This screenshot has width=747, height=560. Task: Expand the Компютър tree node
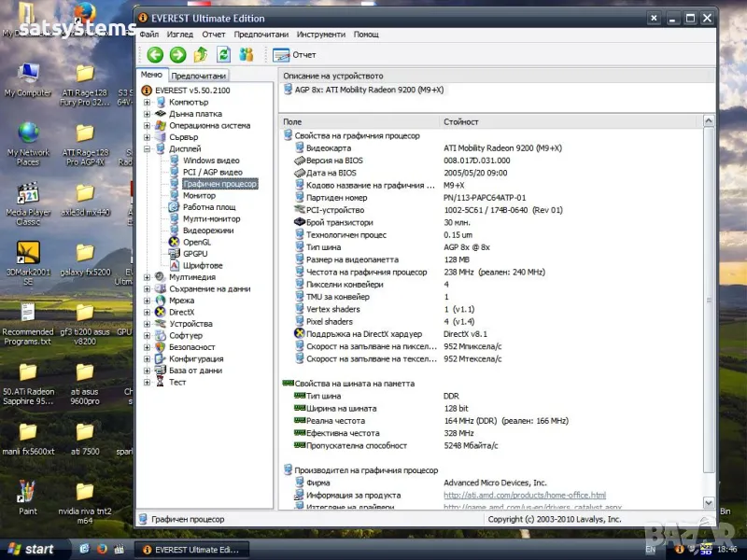point(147,102)
